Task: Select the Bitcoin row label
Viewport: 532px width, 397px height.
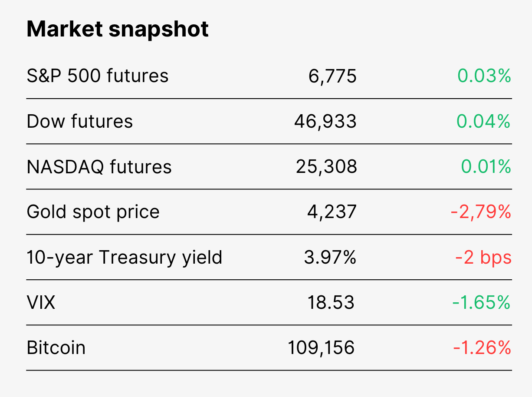Action: point(56,347)
